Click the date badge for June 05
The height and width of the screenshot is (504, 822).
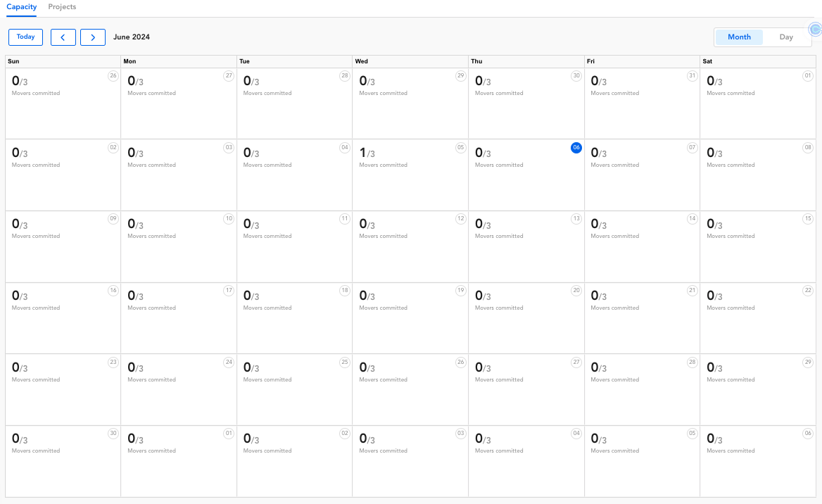pos(460,148)
